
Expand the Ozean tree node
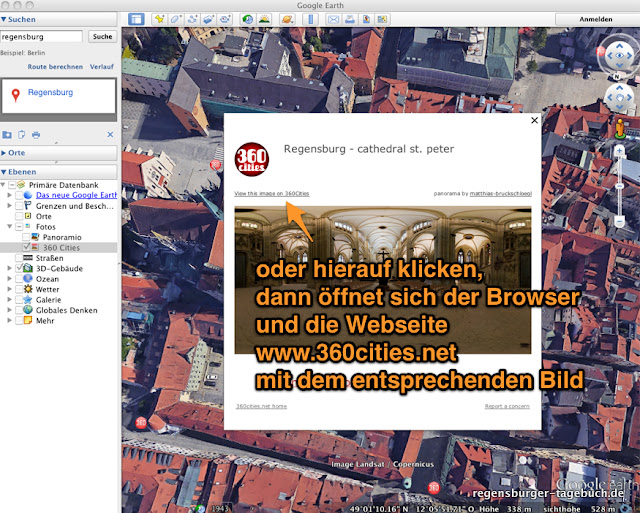(x=9, y=279)
